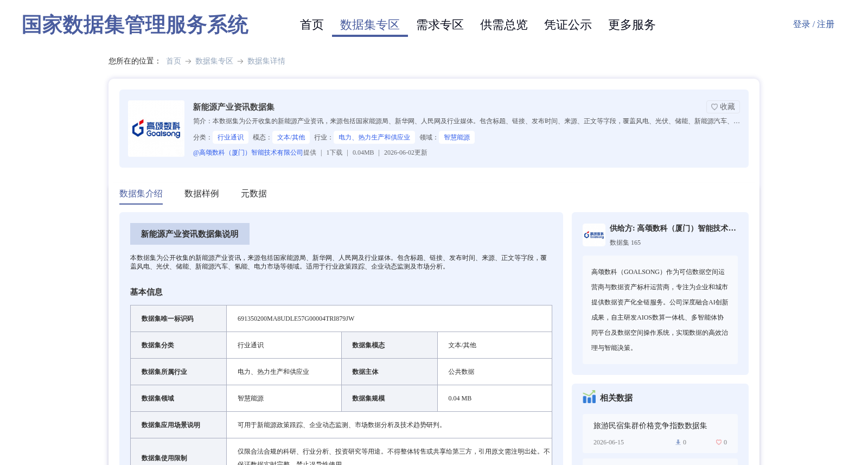The image size is (868, 465).
Task: Open the 供需总览 navigation menu
Action: (x=504, y=25)
